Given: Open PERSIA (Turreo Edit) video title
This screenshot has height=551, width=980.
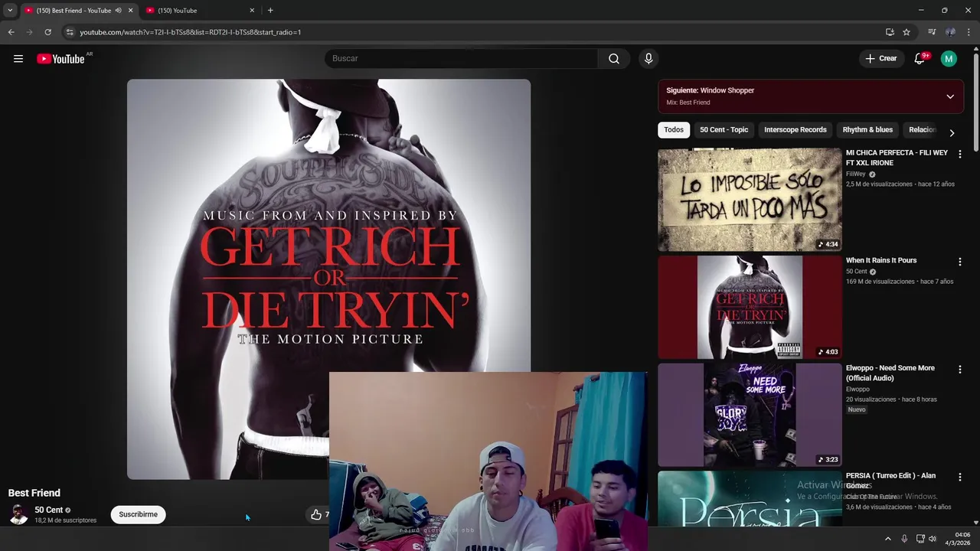Looking at the screenshot, I should tap(891, 481).
